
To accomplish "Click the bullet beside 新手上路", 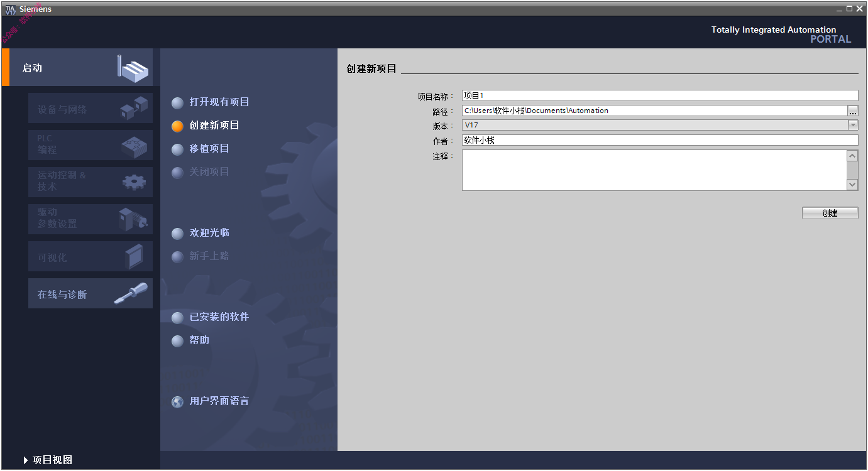I will [178, 256].
